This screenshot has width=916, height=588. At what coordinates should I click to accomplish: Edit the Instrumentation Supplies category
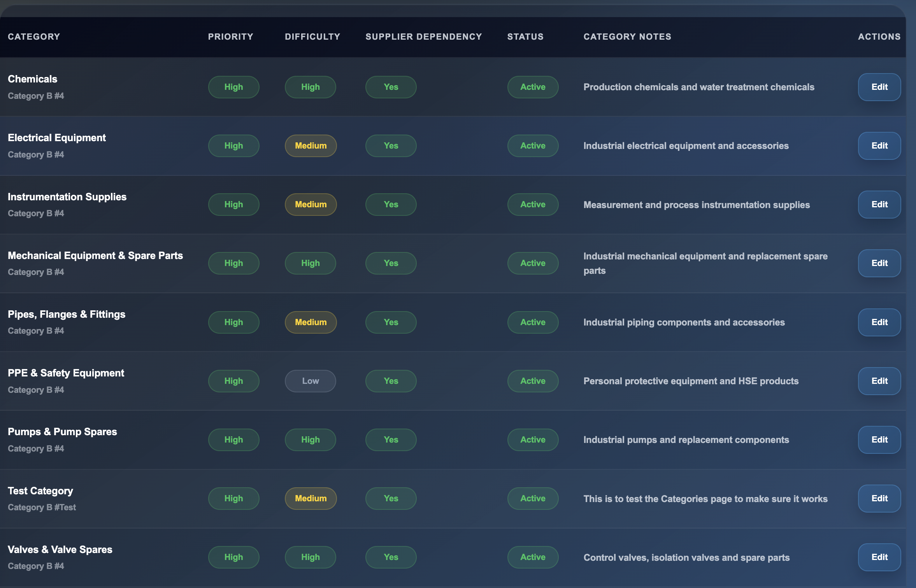(x=879, y=205)
